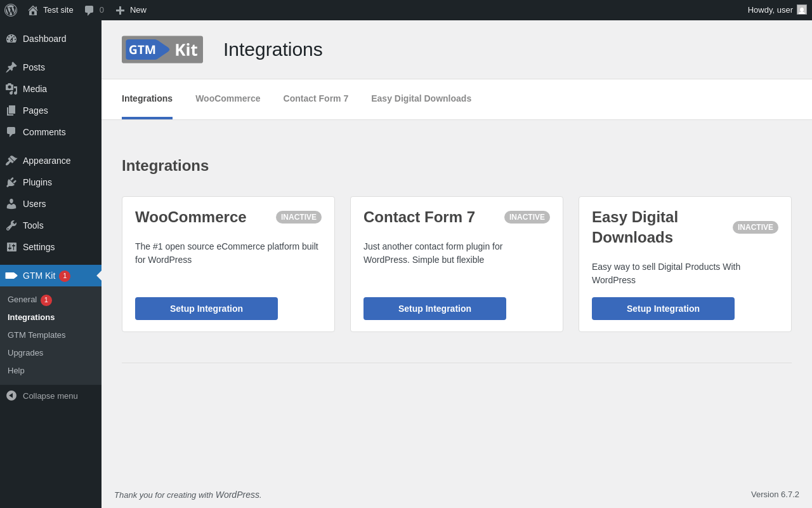Set up the Easy Digital Downloads integration
Viewport: 812px width, 508px height.
click(x=663, y=309)
